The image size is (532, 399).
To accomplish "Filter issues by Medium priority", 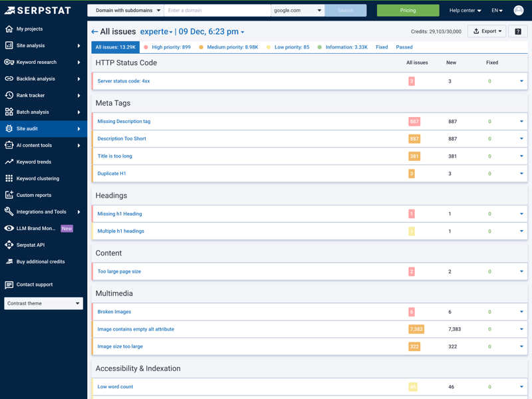I will point(231,47).
